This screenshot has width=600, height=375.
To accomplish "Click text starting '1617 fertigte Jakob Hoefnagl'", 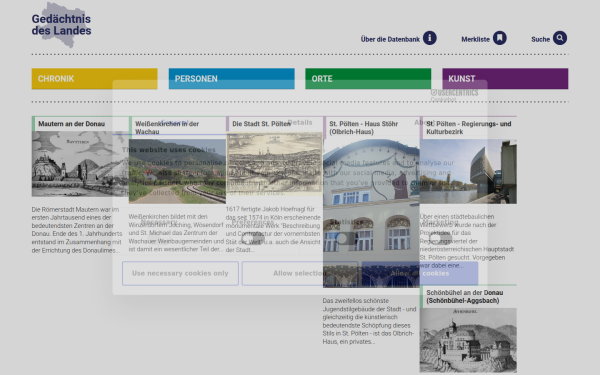I will click(x=273, y=230).
